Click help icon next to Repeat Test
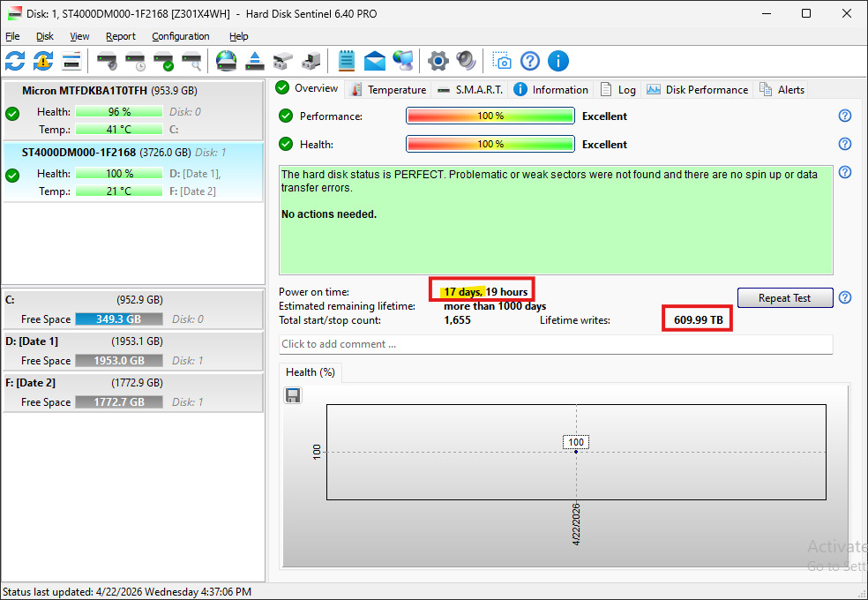 point(845,297)
